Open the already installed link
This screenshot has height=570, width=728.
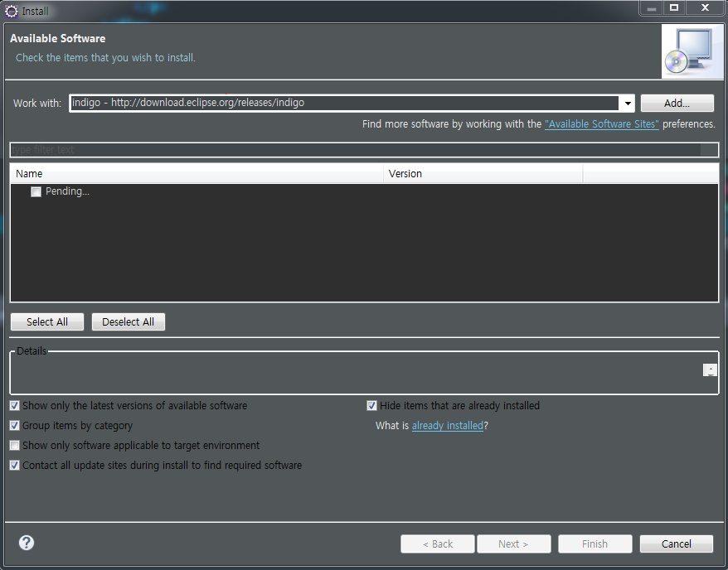[448, 426]
